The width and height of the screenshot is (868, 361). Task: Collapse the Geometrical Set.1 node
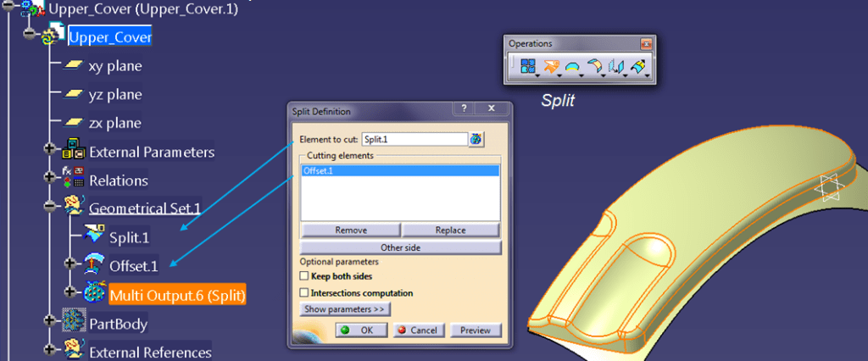click(51, 206)
